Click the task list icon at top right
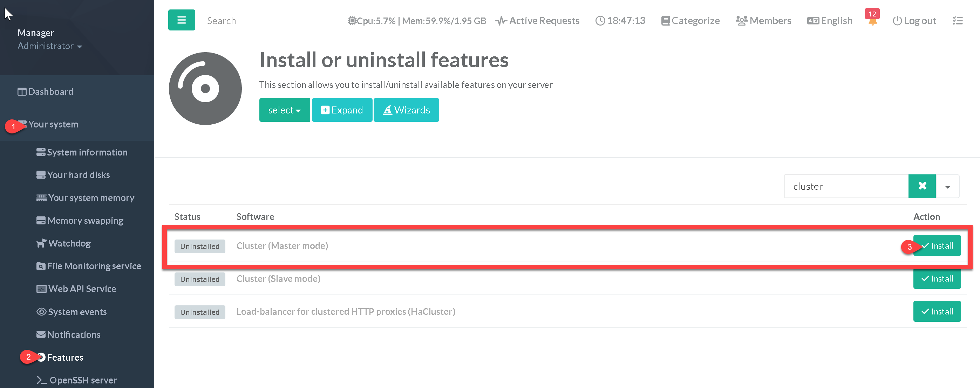Screen dimensions: 980x388 pyautogui.click(x=957, y=21)
